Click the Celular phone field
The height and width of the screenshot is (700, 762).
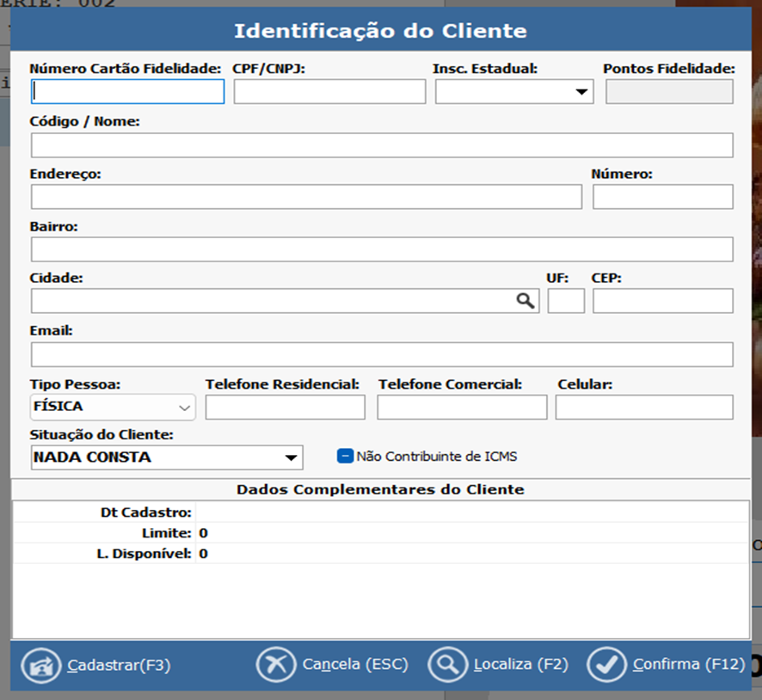(x=644, y=408)
